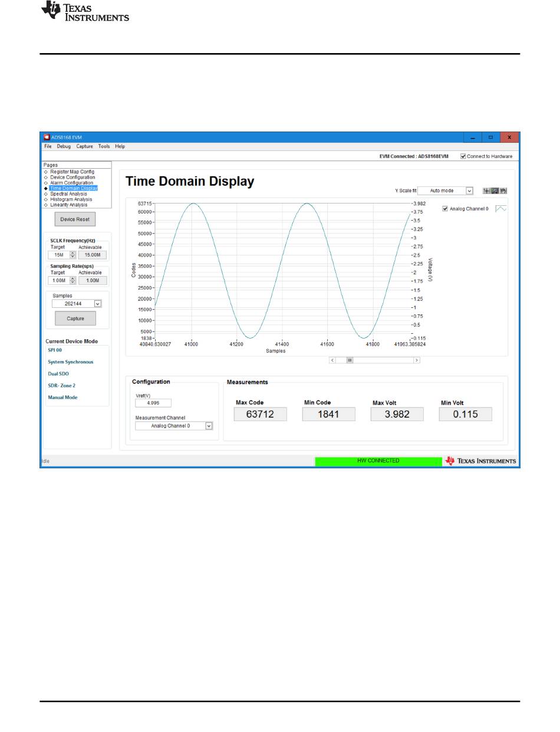Click the Max Volt value 3.982
The width and height of the screenshot is (560, 732).
click(397, 414)
